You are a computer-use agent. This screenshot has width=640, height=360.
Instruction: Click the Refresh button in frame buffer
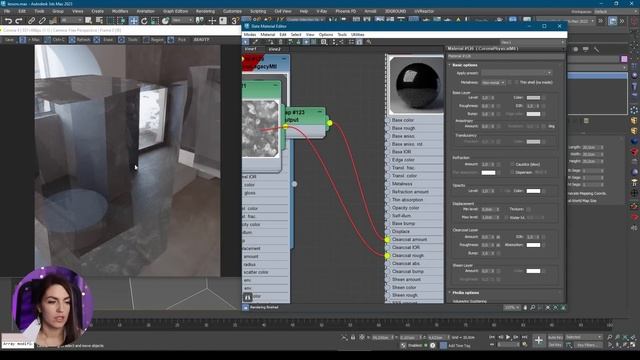[80, 40]
